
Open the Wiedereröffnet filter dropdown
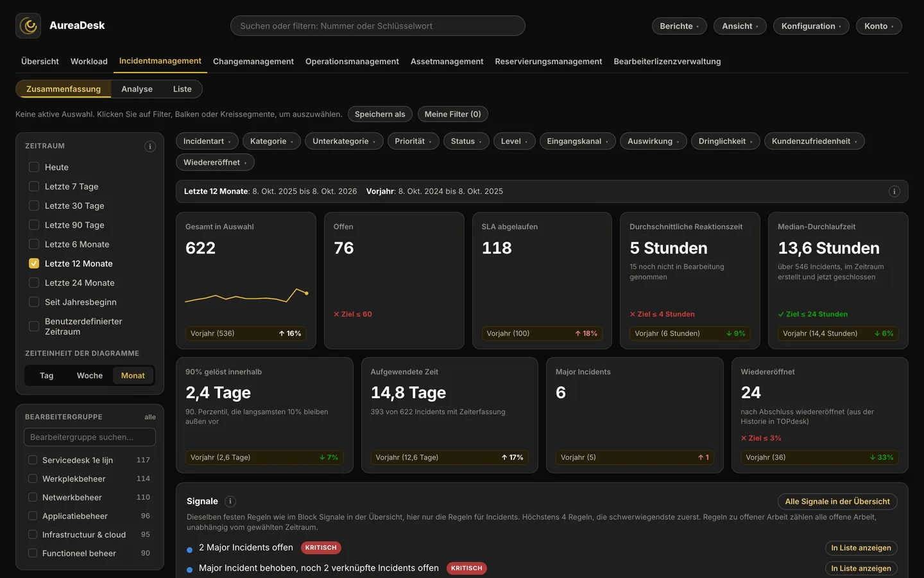pos(215,162)
